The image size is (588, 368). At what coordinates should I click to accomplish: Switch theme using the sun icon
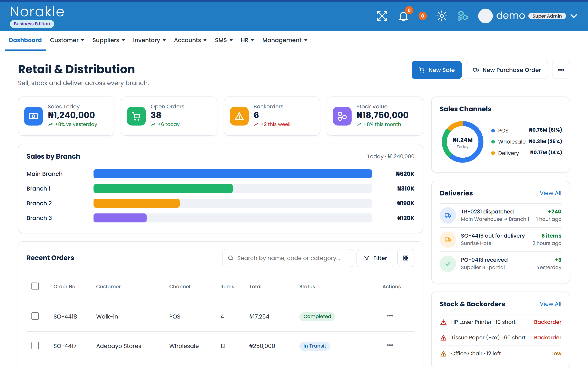[x=442, y=16]
